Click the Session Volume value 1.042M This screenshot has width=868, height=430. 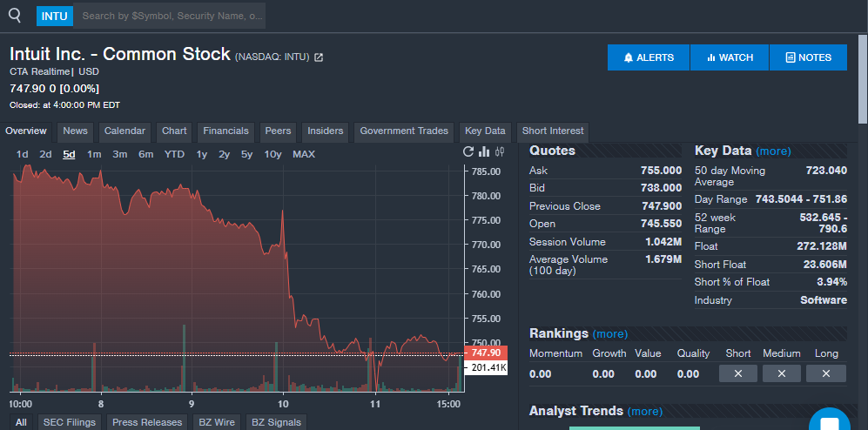pos(663,242)
